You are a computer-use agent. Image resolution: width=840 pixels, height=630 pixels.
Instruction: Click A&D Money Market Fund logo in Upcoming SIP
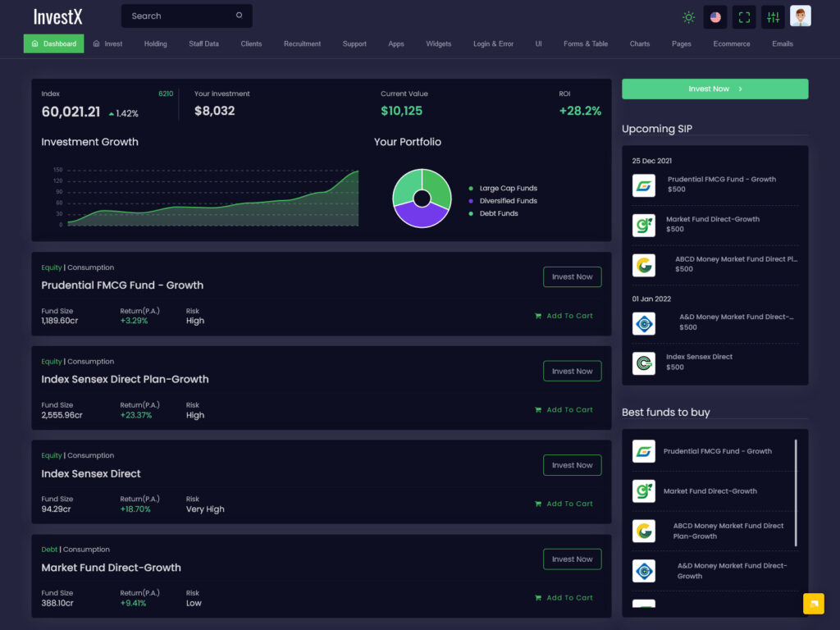point(643,323)
